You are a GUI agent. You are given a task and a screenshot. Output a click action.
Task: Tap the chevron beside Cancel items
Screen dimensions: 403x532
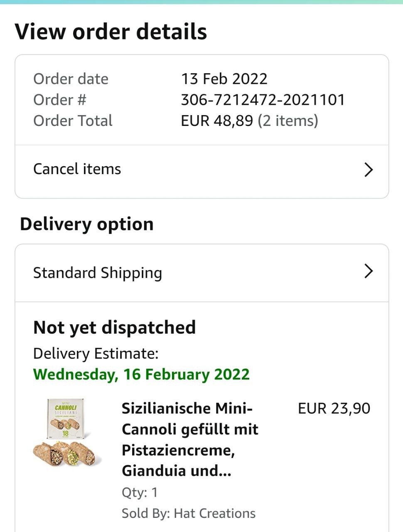pos(368,170)
